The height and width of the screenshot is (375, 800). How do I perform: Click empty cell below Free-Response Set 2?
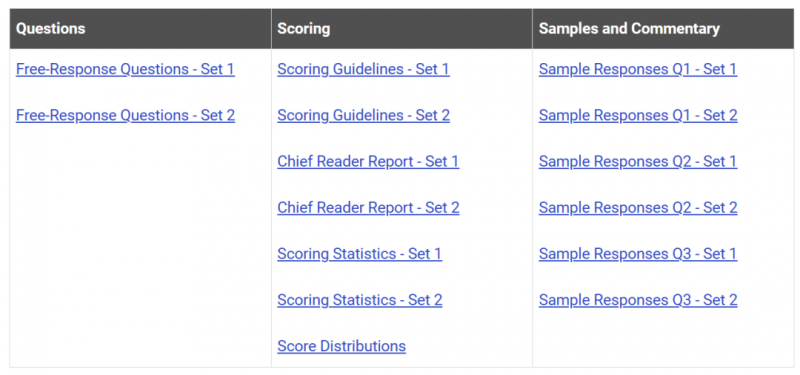[x=140, y=245]
